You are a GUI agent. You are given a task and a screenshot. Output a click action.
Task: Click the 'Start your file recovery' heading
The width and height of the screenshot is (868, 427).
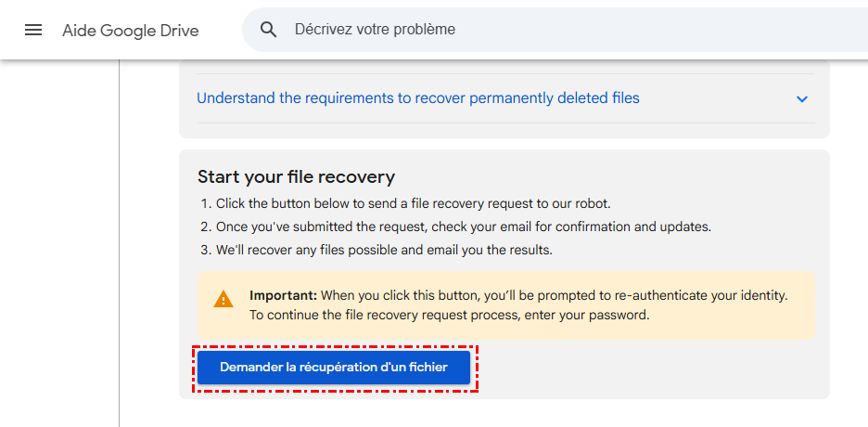pyautogui.click(x=296, y=176)
